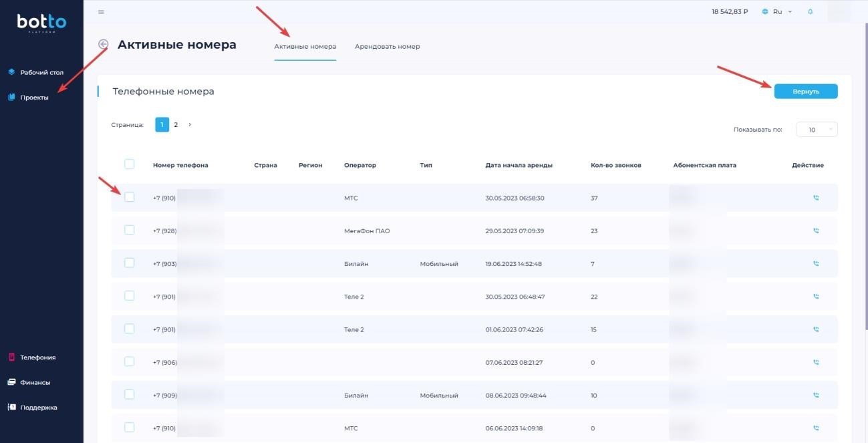This screenshot has width=868, height=443.
Task: Expand the Показывать по rows-per-page dropdown
Action: click(x=817, y=130)
